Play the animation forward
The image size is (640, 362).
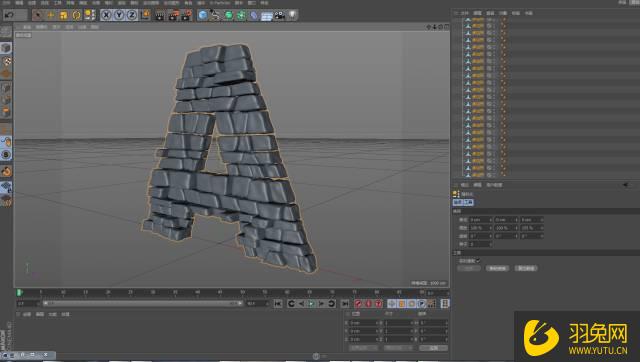click(x=311, y=304)
